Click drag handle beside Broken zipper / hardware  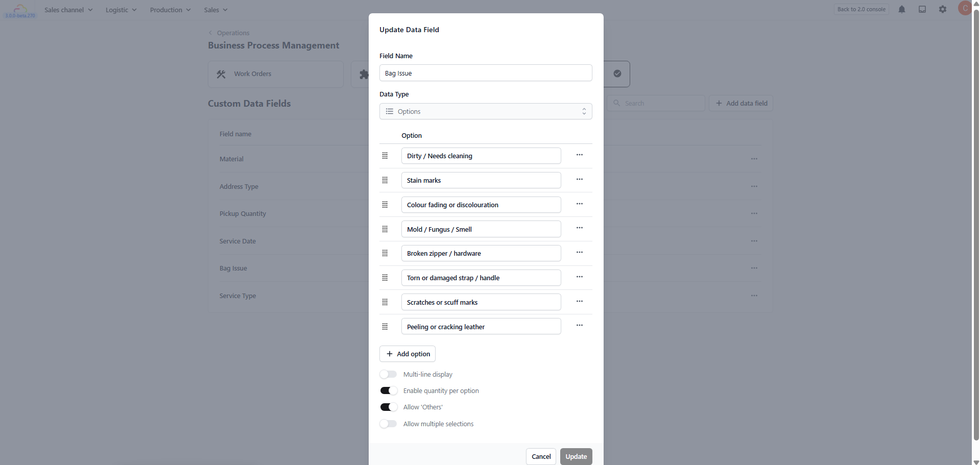pos(385,253)
